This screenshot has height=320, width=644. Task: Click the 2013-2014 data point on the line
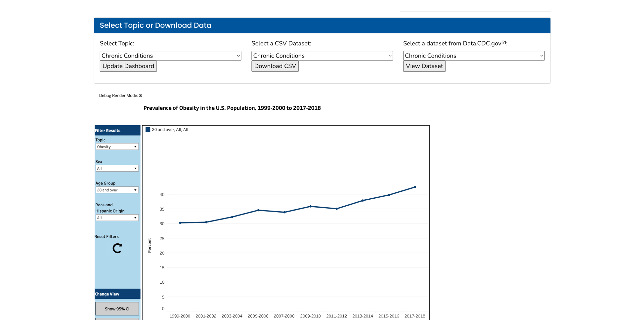click(x=363, y=201)
